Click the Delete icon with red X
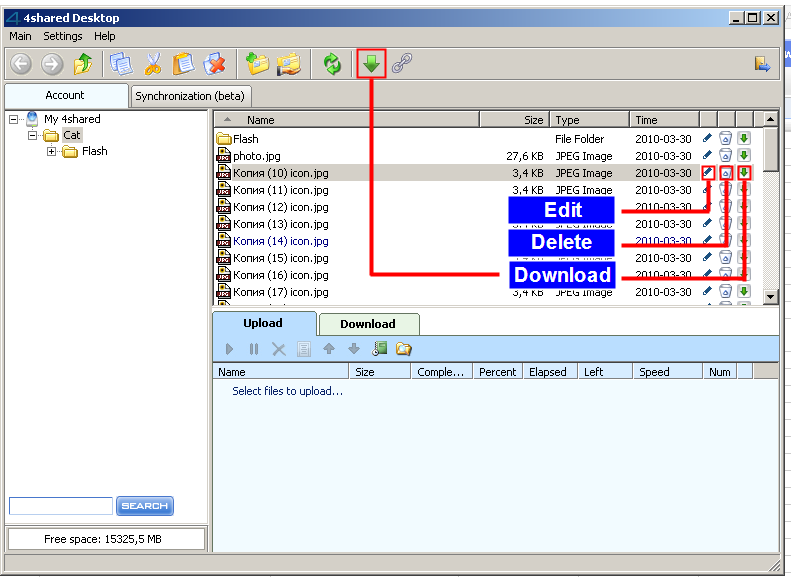The width and height of the screenshot is (791, 577). [214, 64]
